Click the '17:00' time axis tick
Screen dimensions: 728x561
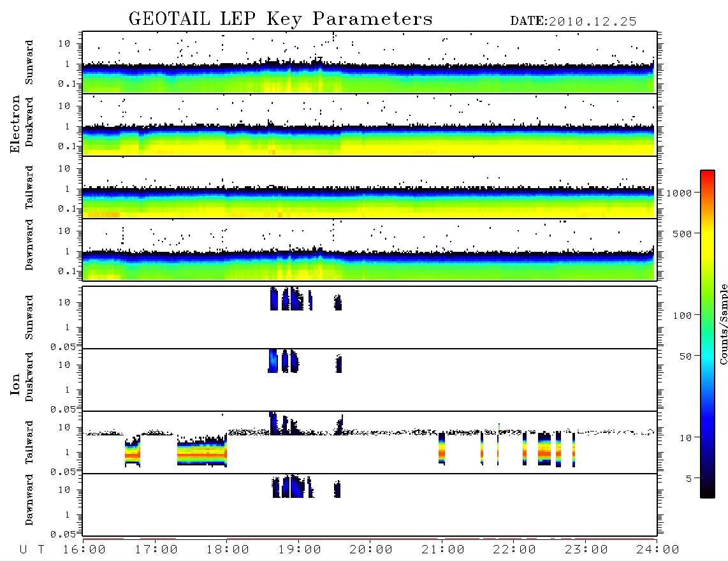coord(156,550)
